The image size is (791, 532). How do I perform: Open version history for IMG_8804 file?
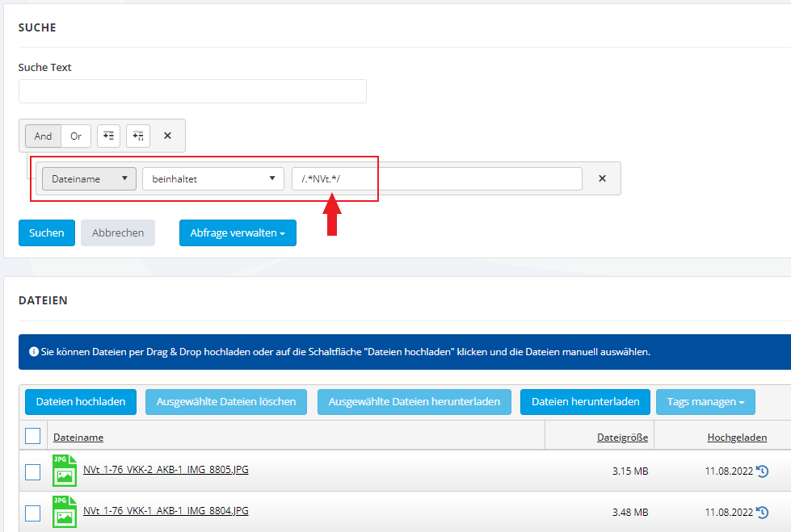pyautogui.click(x=762, y=513)
